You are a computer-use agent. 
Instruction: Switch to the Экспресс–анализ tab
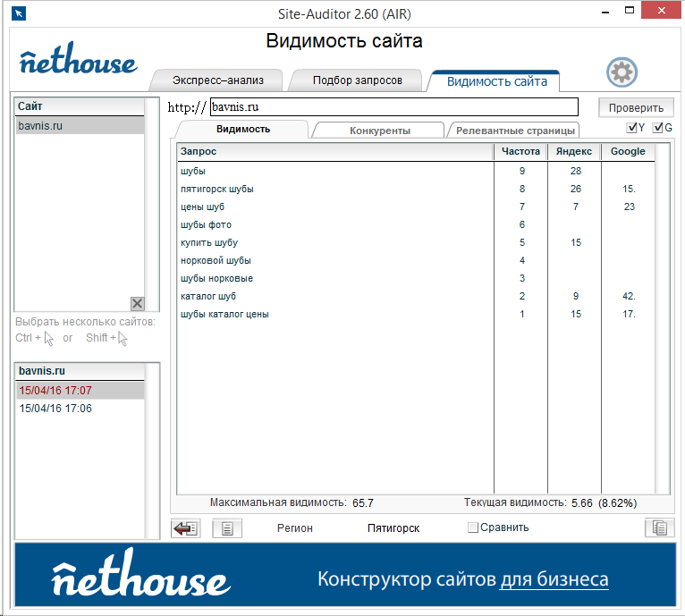218,80
